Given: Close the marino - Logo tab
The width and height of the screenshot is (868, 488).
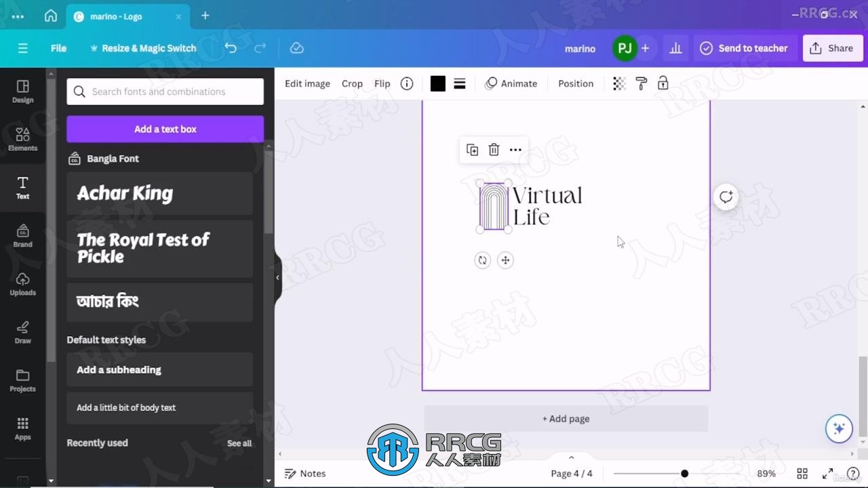Looking at the screenshot, I should click(x=179, y=16).
